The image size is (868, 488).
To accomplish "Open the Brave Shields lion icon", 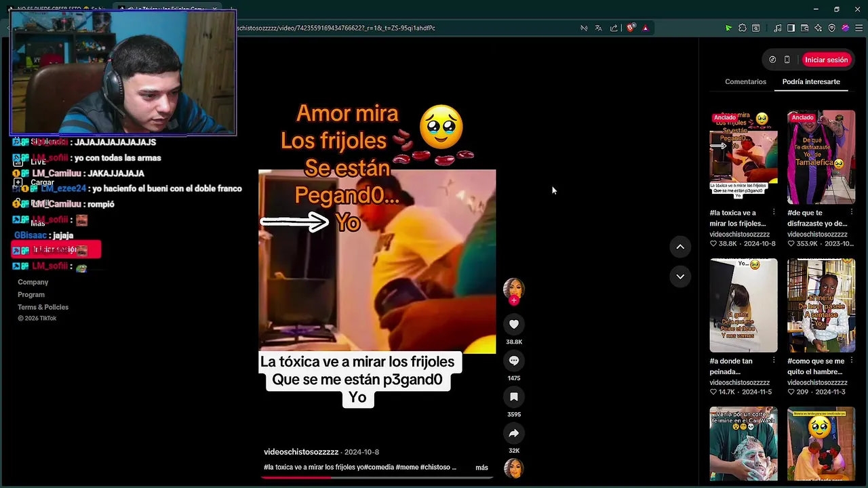I will [x=631, y=28].
